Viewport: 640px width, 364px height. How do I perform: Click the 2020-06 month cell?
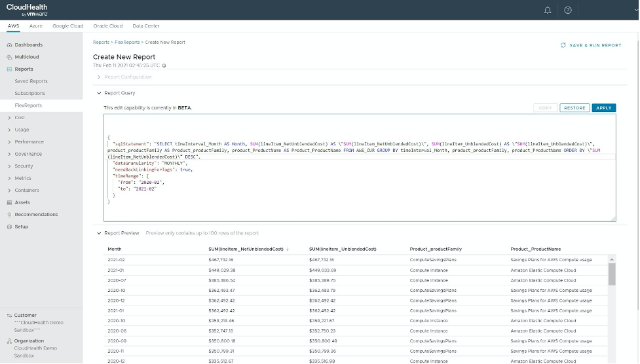117,331
